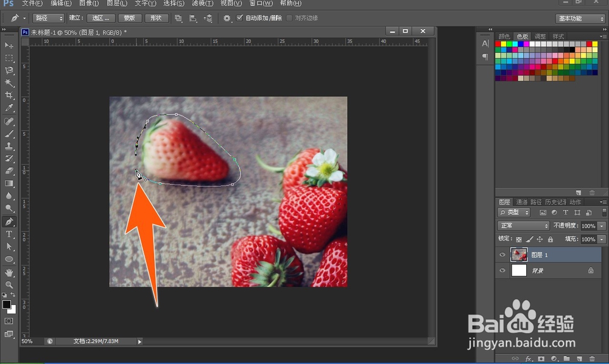The width and height of the screenshot is (609, 364).
Task: Click the 图层 1 thumbnail
Action: [x=519, y=254]
